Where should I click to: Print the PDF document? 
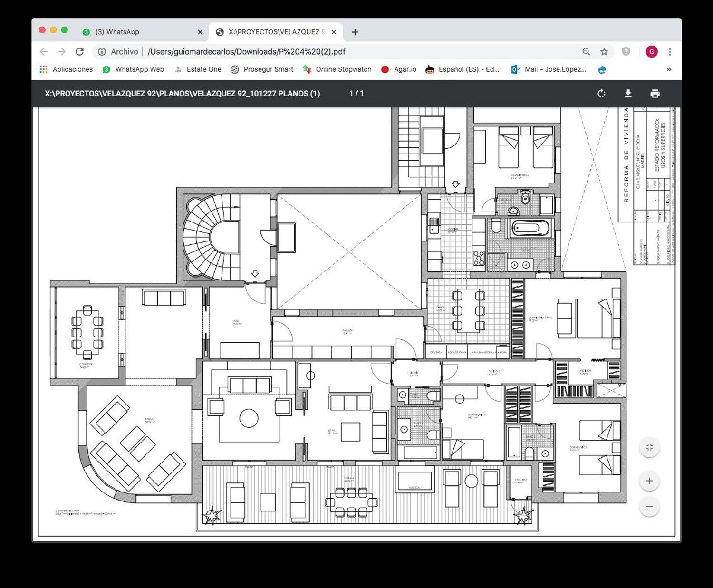pyautogui.click(x=655, y=94)
